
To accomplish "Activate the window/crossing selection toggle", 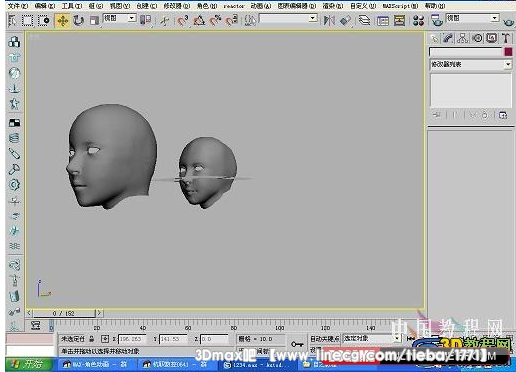I will click(x=44, y=20).
